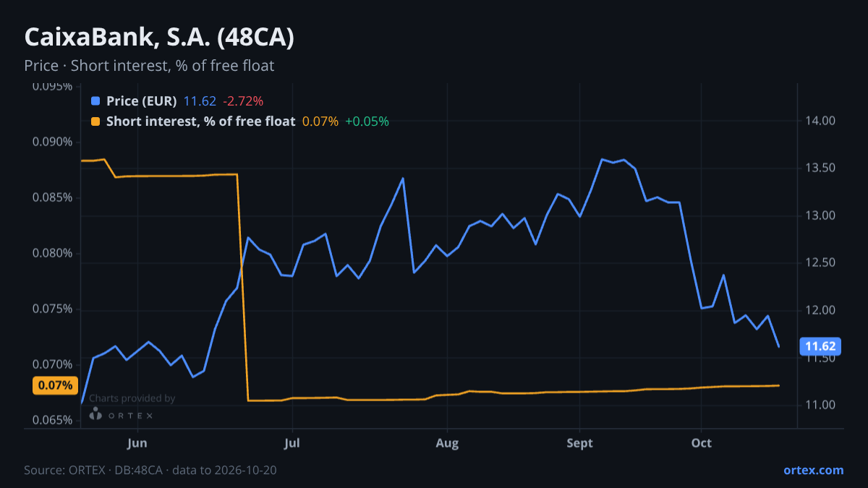The width and height of the screenshot is (868, 488).
Task: Click the 14.00 right axis label
Action: tap(820, 121)
